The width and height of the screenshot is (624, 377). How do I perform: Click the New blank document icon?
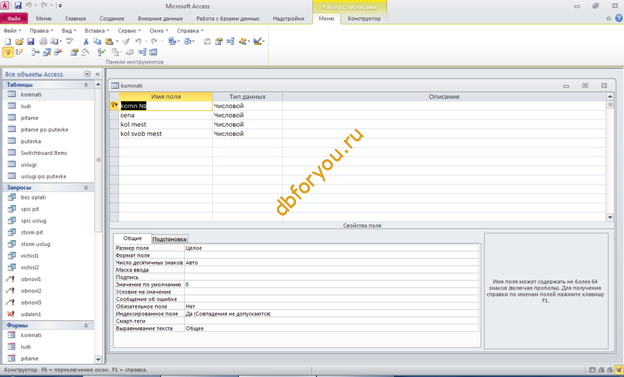(x=8, y=41)
